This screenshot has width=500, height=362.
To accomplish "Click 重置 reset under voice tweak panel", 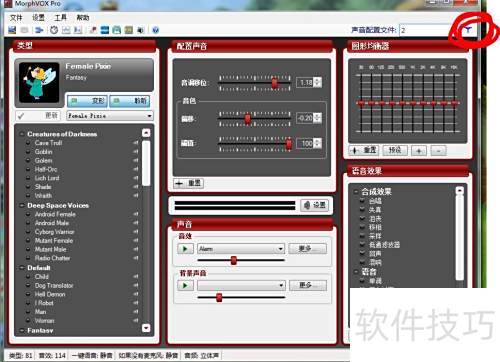I will [x=189, y=183].
